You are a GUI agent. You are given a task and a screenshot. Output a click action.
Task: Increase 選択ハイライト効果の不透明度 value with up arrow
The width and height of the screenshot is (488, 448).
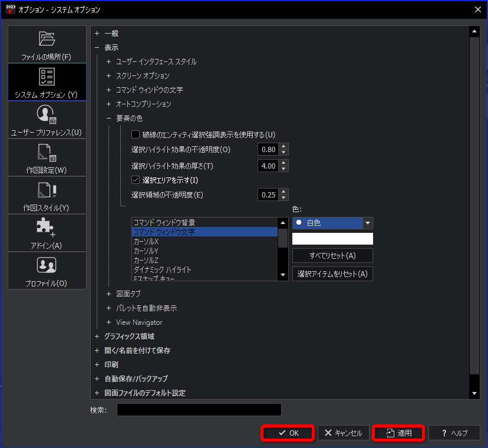283,146
